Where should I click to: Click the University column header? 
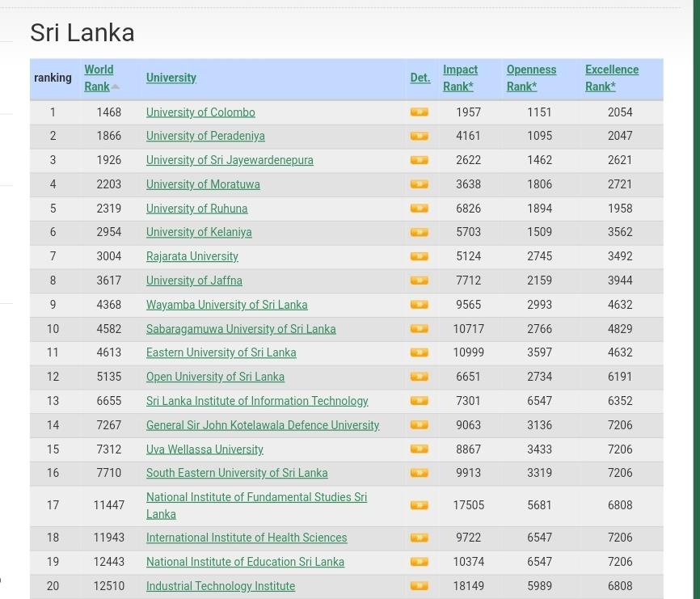tap(171, 78)
